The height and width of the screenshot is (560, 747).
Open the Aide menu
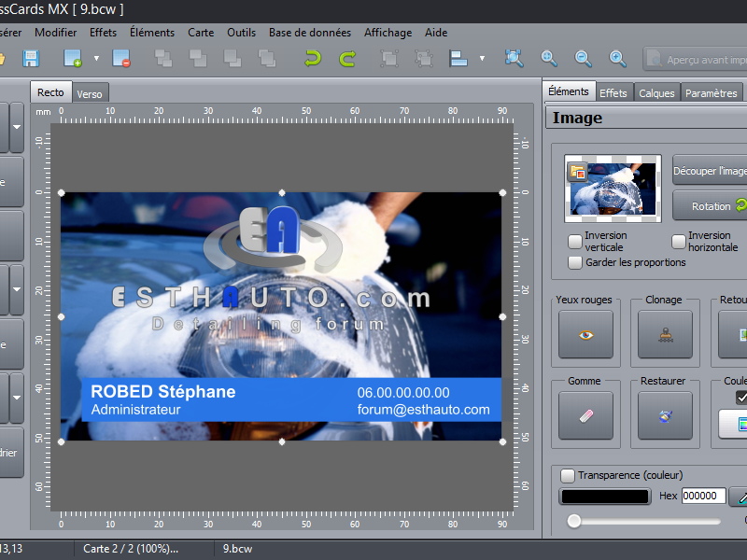click(436, 33)
